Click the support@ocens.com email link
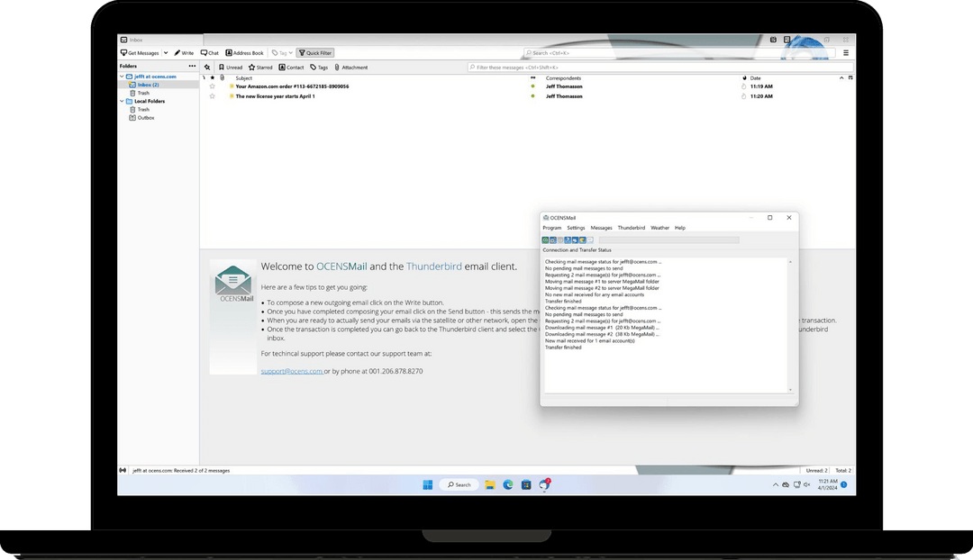Screen dimensions: 973x560 [x=291, y=371]
